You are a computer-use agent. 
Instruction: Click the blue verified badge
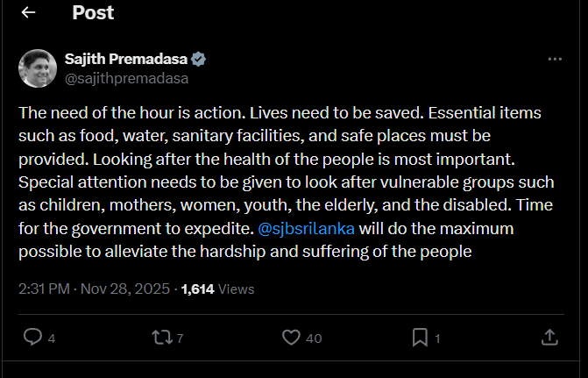pyautogui.click(x=199, y=59)
